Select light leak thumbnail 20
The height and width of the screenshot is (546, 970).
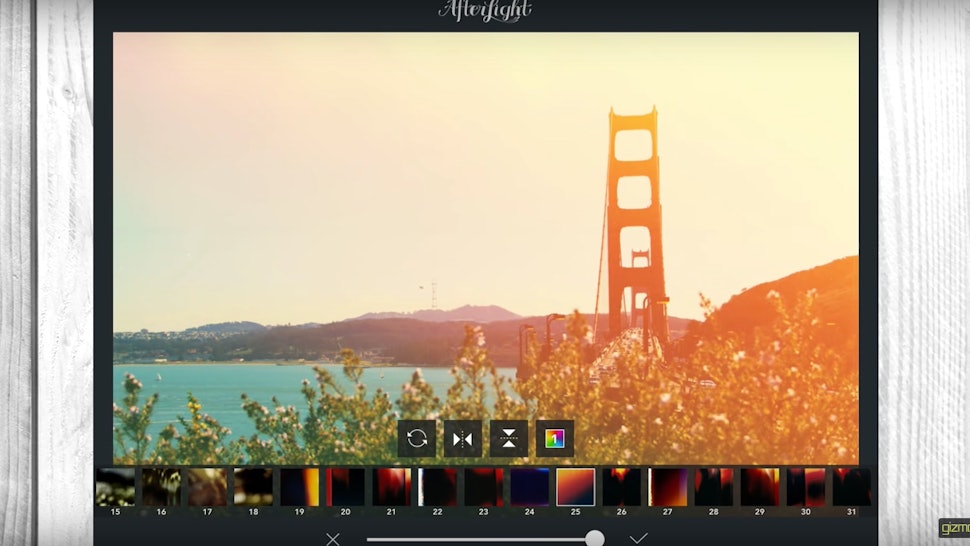345,487
